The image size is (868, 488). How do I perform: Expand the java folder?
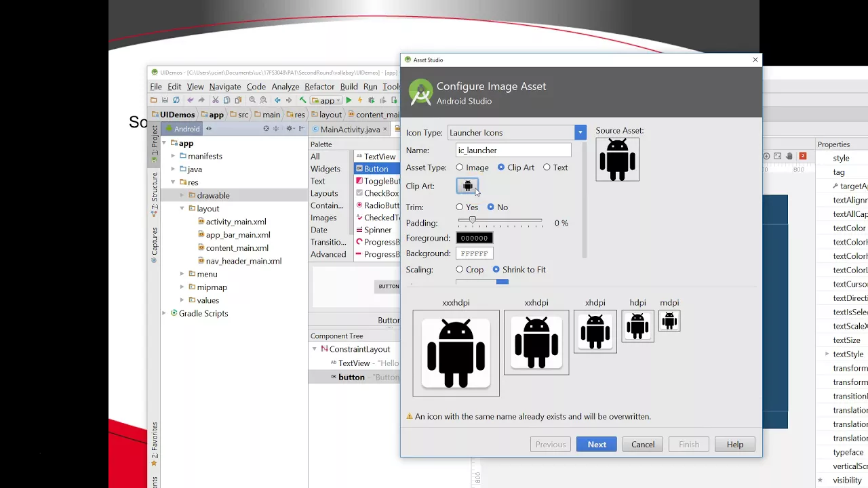click(x=173, y=169)
